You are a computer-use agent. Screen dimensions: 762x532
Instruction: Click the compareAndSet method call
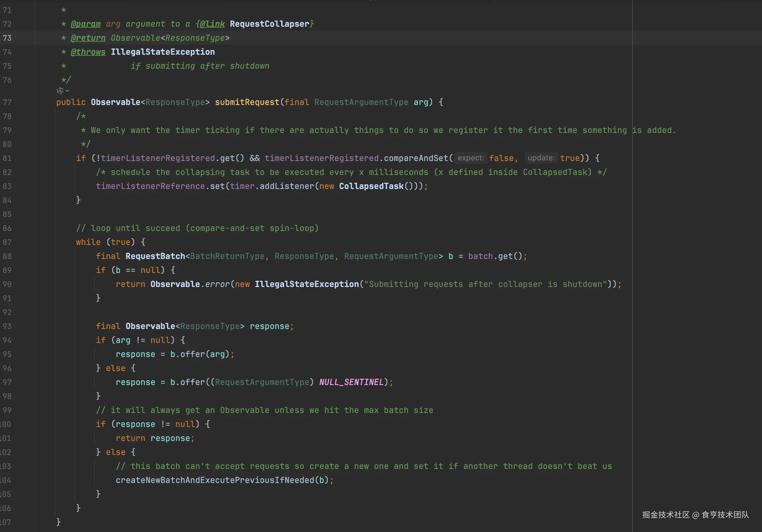(x=416, y=158)
